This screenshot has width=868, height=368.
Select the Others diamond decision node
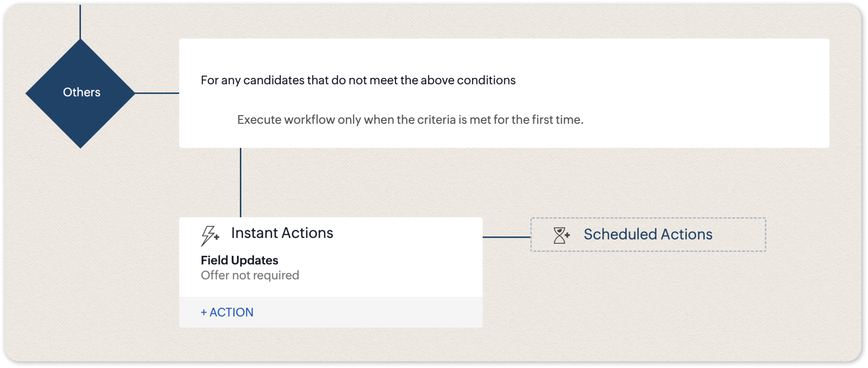[x=80, y=93]
